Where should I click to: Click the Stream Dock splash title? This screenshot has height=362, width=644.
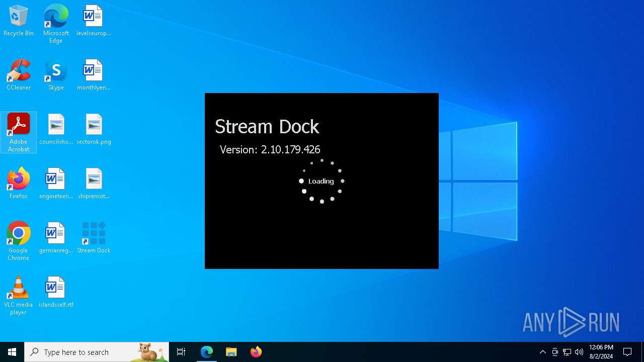[267, 127]
